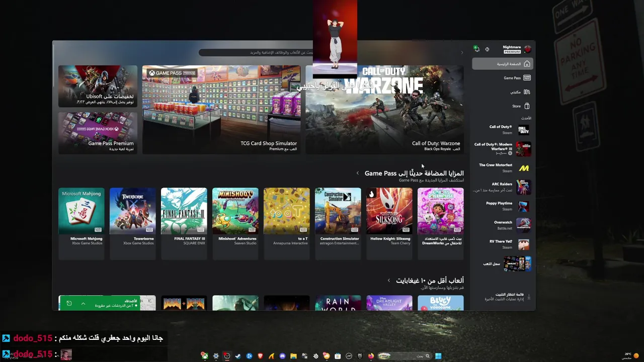Open the notifications bell icon

tap(476, 49)
